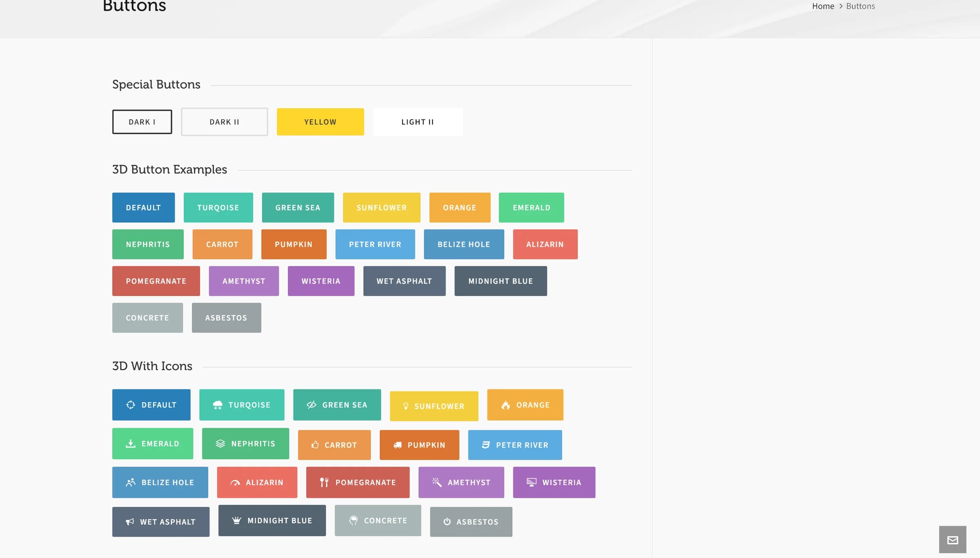The height and width of the screenshot is (558, 980).
Task: Click the head icon on Concrete
Action: tap(353, 520)
